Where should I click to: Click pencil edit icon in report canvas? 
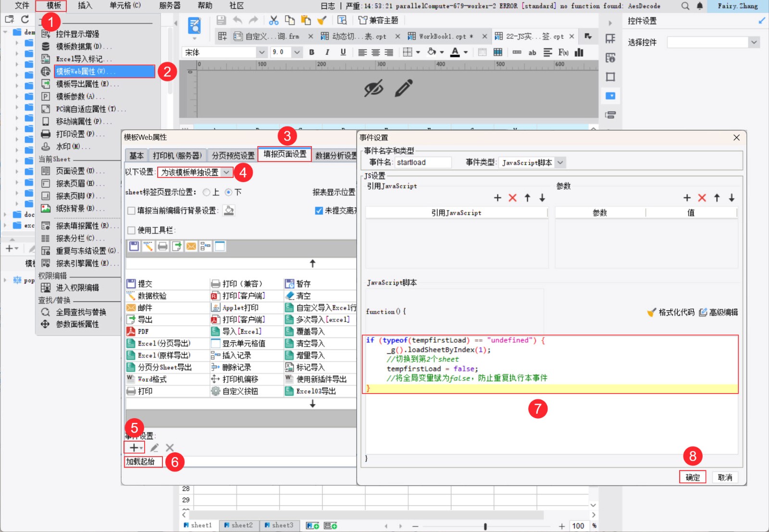404,88
